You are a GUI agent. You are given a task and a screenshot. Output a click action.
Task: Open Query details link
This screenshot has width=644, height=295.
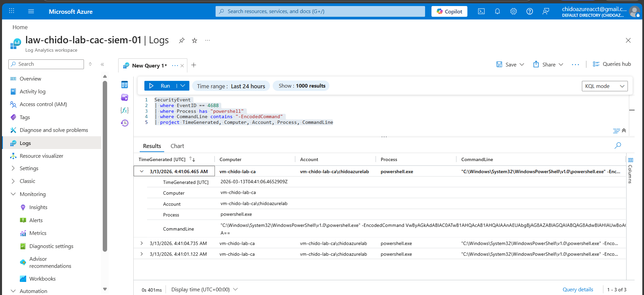pyautogui.click(x=578, y=289)
